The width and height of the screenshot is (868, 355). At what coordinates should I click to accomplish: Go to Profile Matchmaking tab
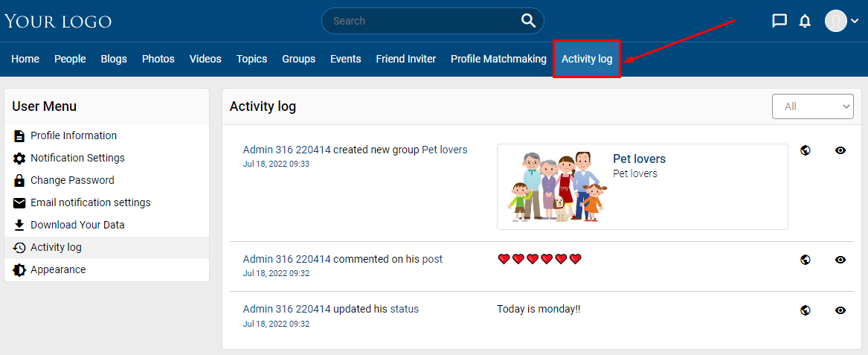pos(498,59)
